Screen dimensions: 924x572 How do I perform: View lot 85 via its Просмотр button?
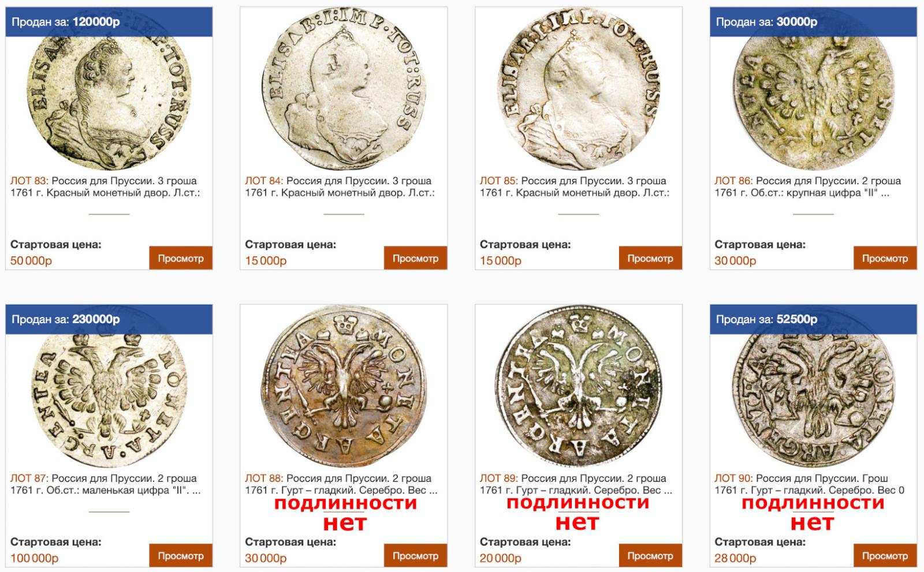coord(650,258)
